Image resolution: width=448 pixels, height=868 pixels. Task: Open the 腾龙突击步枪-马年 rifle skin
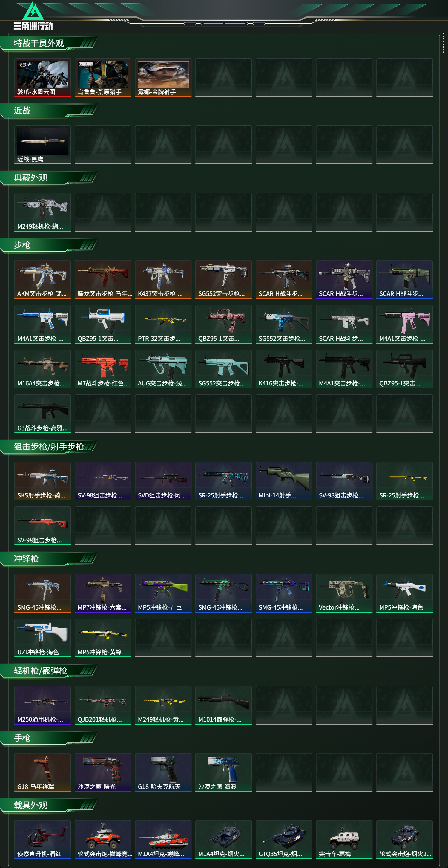pyautogui.click(x=103, y=279)
